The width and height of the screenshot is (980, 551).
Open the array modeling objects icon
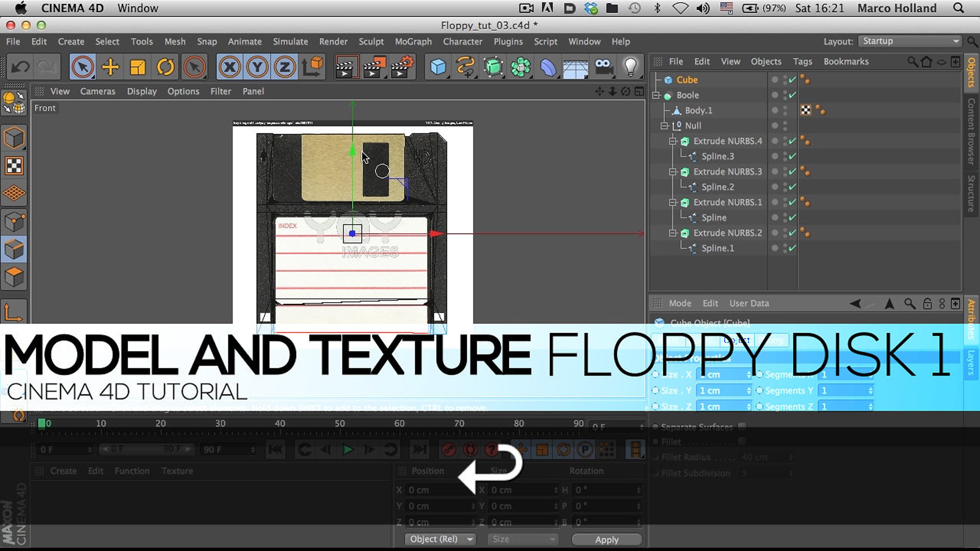coord(521,67)
